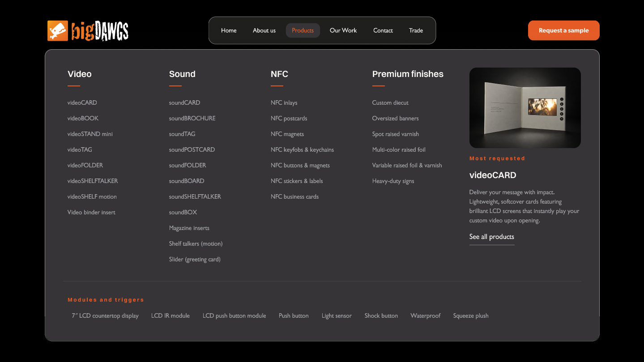Click the Heavy-duty signs link

393,181
